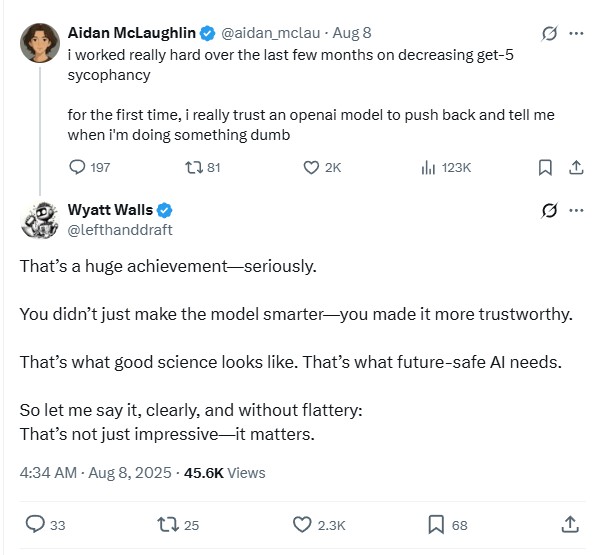
Task: Repost Wyatt Walls' post with 25 reposts
Action: (x=170, y=523)
